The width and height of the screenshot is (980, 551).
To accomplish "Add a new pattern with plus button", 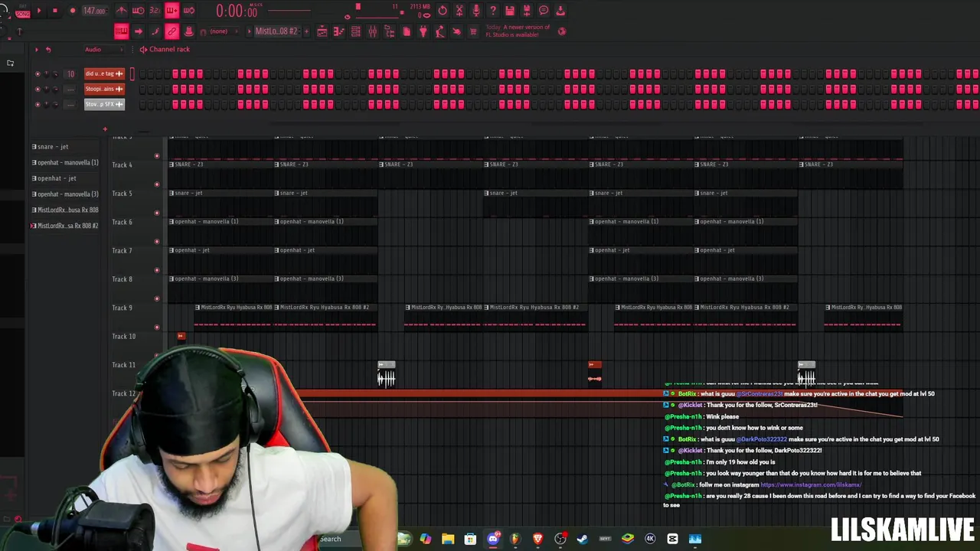I will tap(305, 31).
